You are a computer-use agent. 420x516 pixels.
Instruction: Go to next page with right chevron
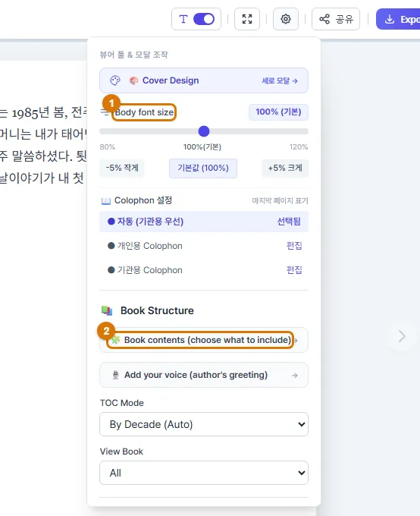coord(402,336)
